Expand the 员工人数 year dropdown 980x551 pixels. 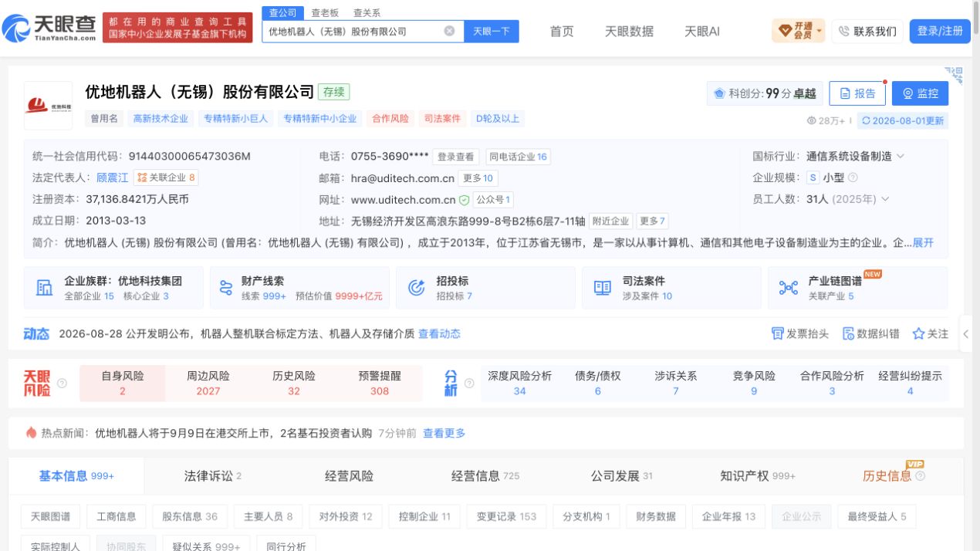click(x=885, y=199)
